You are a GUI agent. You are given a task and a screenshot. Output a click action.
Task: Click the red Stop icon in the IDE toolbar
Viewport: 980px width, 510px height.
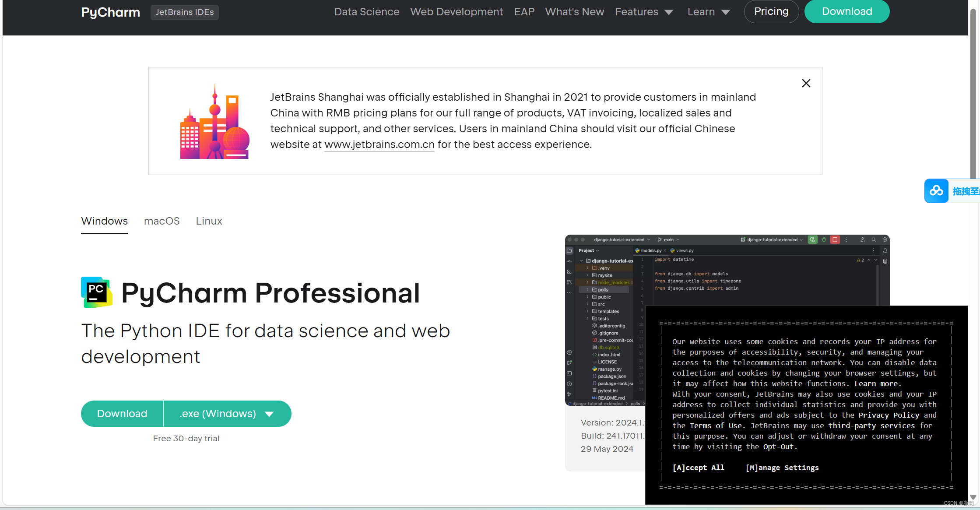click(835, 239)
